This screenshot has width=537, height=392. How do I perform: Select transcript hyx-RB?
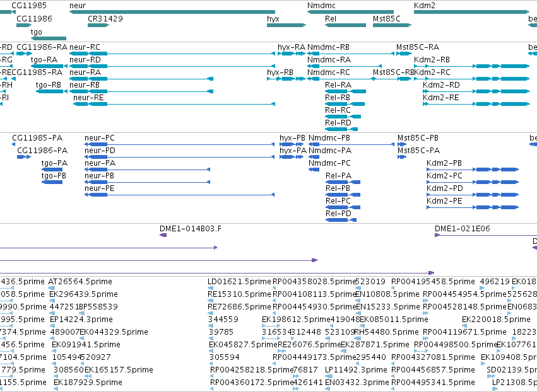[280, 72]
